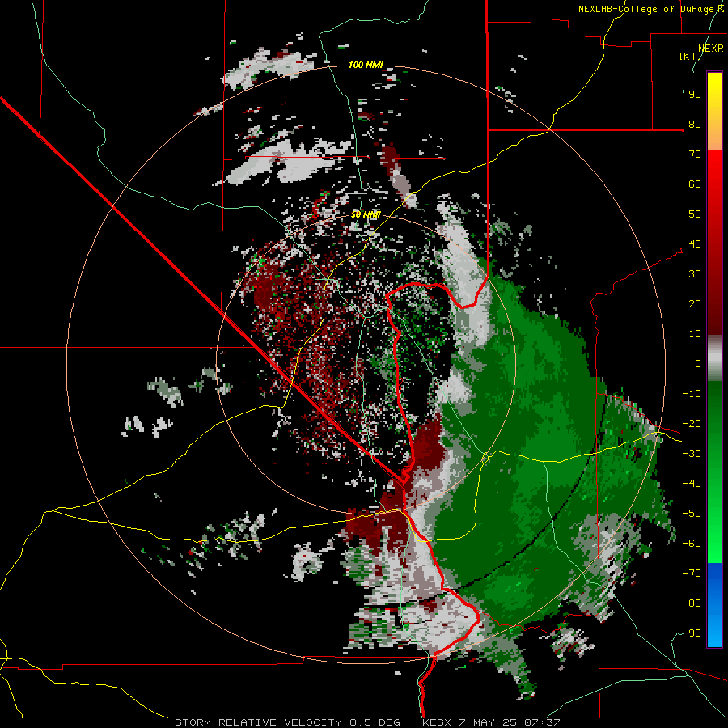This screenshot has width=728, height=728.
Task: Click the 30 value on the velocity scale
Action: [x=695, y=274]
